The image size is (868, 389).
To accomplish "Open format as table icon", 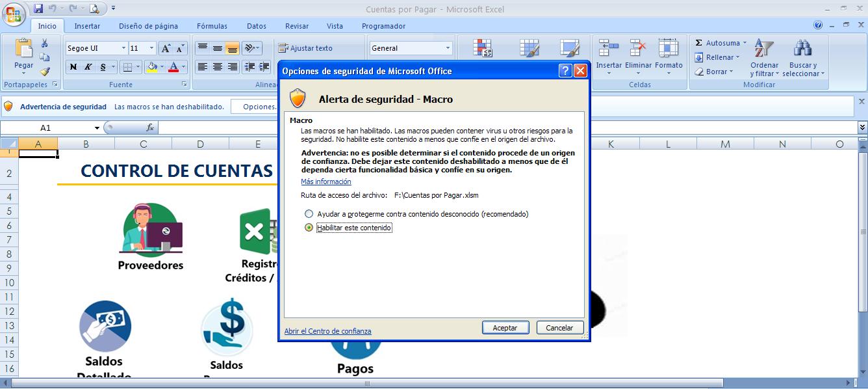I will (x=530, y=48).
